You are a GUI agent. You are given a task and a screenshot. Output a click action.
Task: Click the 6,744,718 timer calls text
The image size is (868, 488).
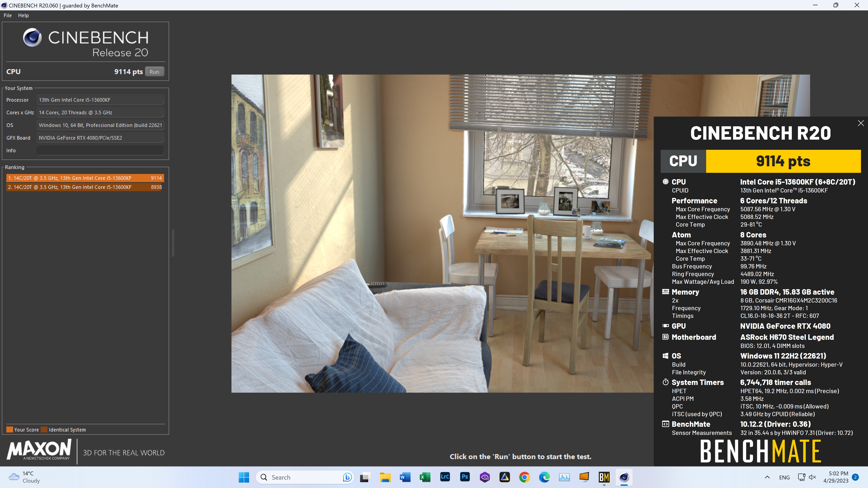775,382
